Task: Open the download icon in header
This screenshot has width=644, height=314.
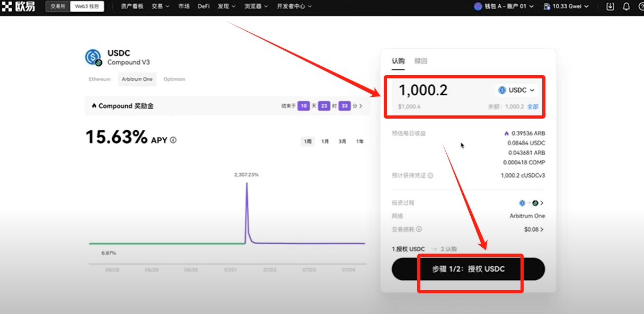Action: click(x=610, y=6)
